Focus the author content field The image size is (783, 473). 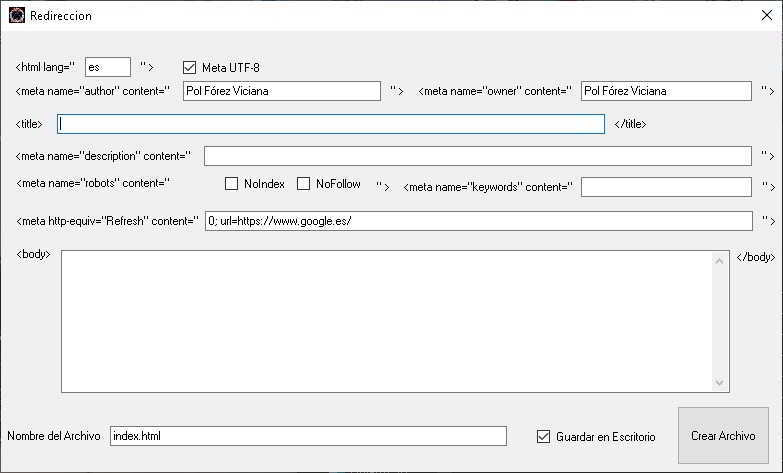(x=281, y=91)
